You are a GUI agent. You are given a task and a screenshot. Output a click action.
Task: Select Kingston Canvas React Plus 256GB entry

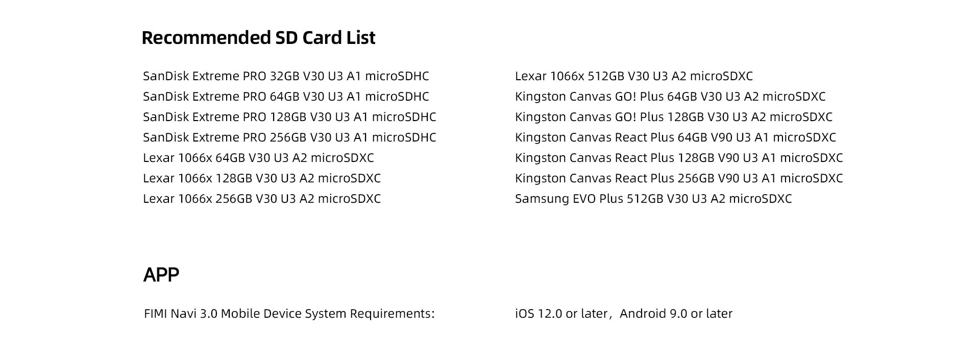point(679,178)
